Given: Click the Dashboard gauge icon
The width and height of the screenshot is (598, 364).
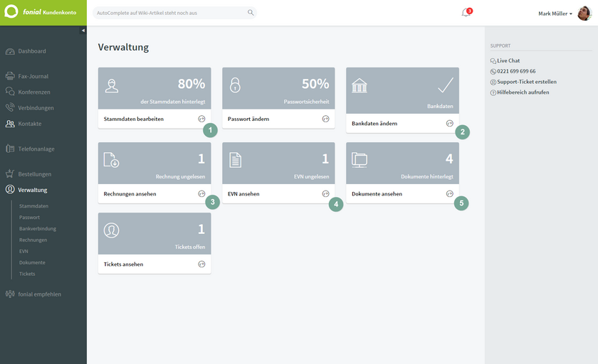Looking at the screenshot, I should point(10,51).
